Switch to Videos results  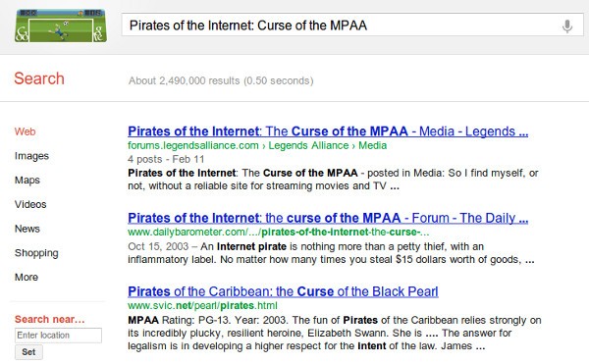(x=30, y=204)
